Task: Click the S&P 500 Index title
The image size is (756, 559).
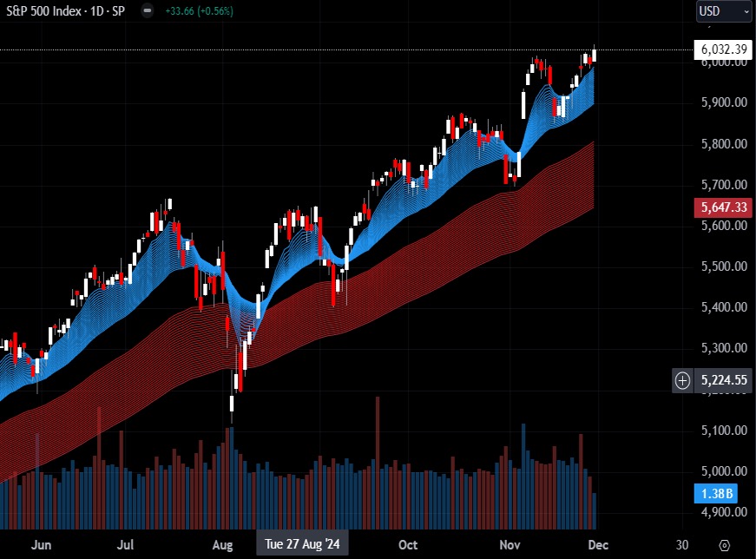Action: [x=45, y=11]
